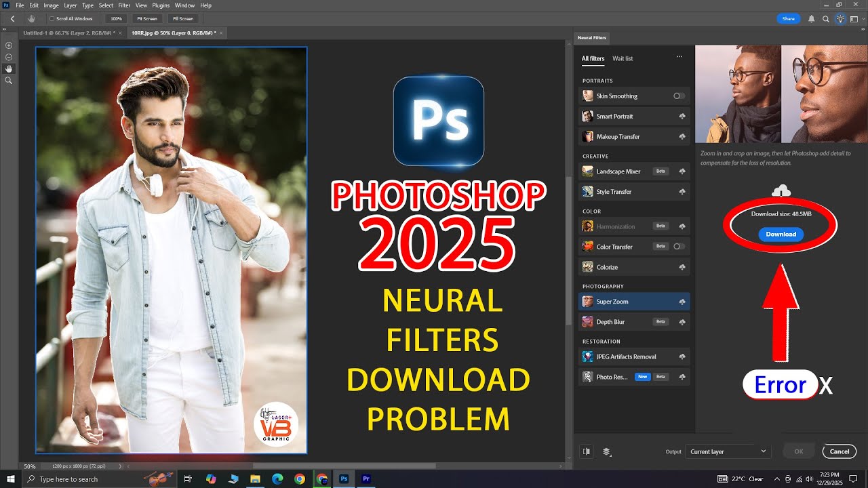868x488 pixels.
Task: Open the Filter menu
Action: point(124,5)
